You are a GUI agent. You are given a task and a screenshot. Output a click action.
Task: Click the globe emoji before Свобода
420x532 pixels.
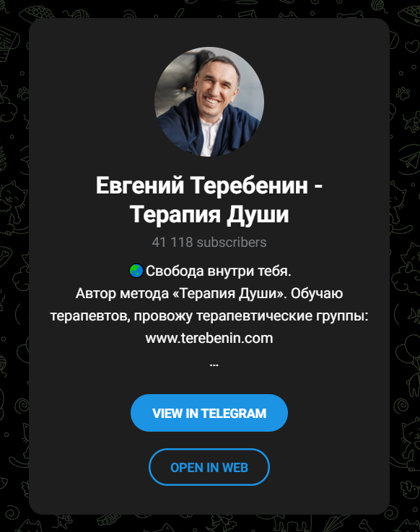coord(136,271)
